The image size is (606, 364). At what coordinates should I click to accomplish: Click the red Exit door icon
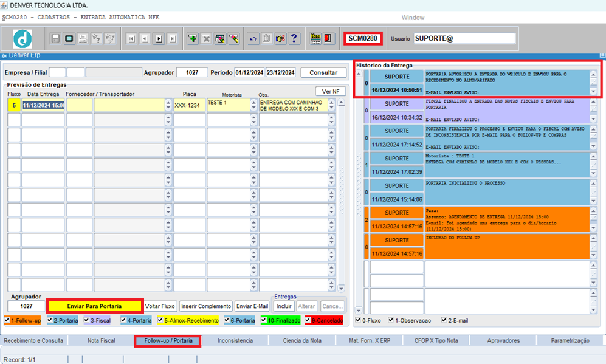tap(328, 39)
